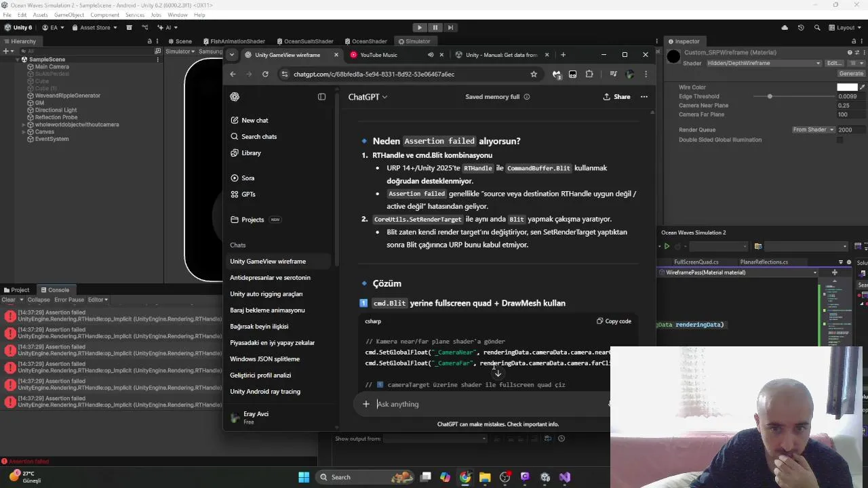Viewport: 868px width, 488px height.
Task: Open Windows Start menu
Action: click(304, 477)
